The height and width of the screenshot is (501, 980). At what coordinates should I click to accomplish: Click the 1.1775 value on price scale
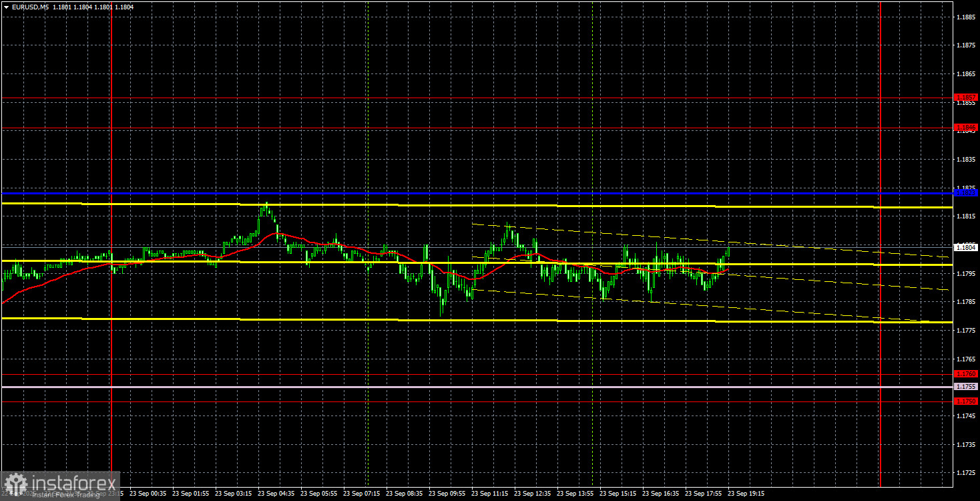pos(967,330)
